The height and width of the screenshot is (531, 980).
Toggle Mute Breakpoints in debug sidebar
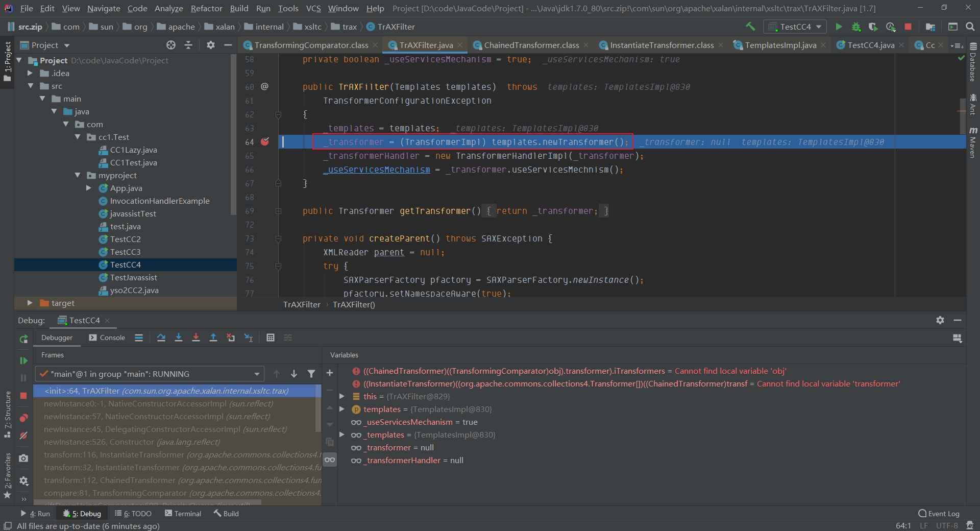tap(23, 436)
